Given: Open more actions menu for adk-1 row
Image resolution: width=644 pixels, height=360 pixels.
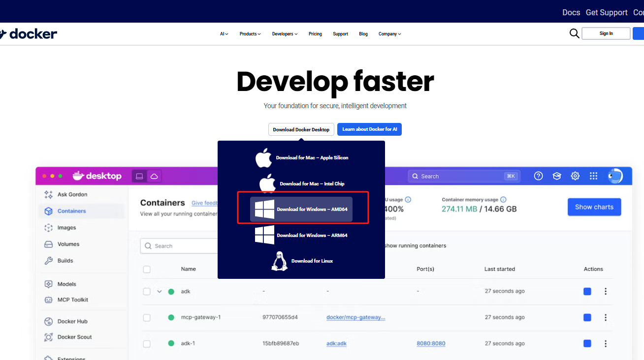Looking at the screenshot, I should click(606, 343).
